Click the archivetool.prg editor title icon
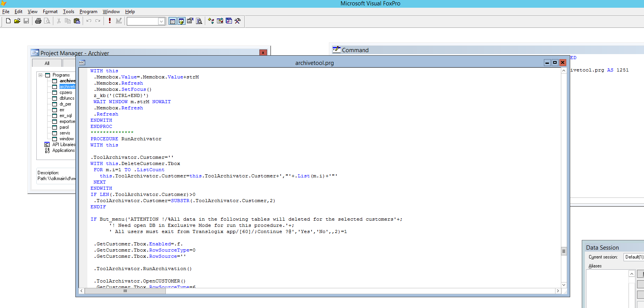The height and width of the screenshot is (308, 644). click(82, 63)
